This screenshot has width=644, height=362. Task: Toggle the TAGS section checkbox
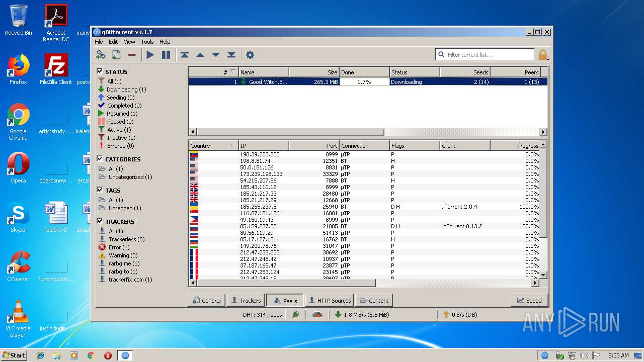[100, 190]
